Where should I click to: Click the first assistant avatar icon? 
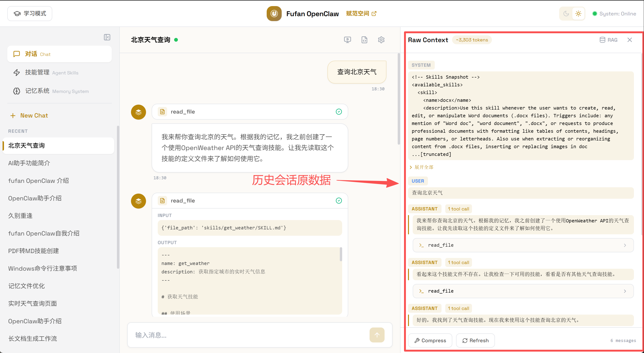[139, 112]
